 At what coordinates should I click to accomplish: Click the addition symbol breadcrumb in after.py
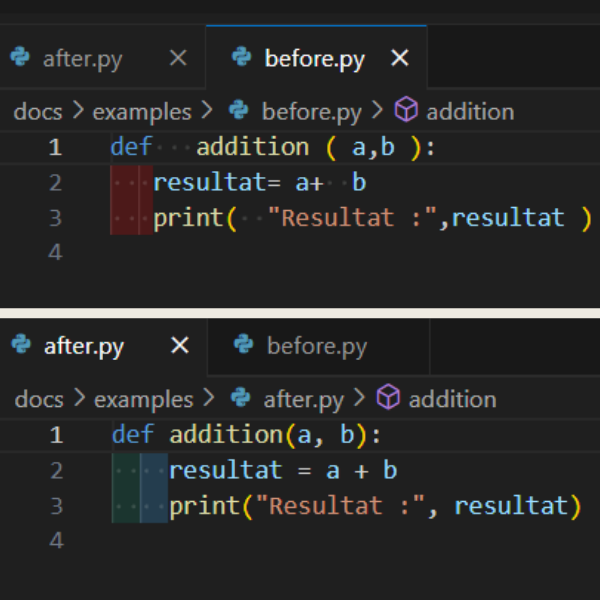(452, 399)
